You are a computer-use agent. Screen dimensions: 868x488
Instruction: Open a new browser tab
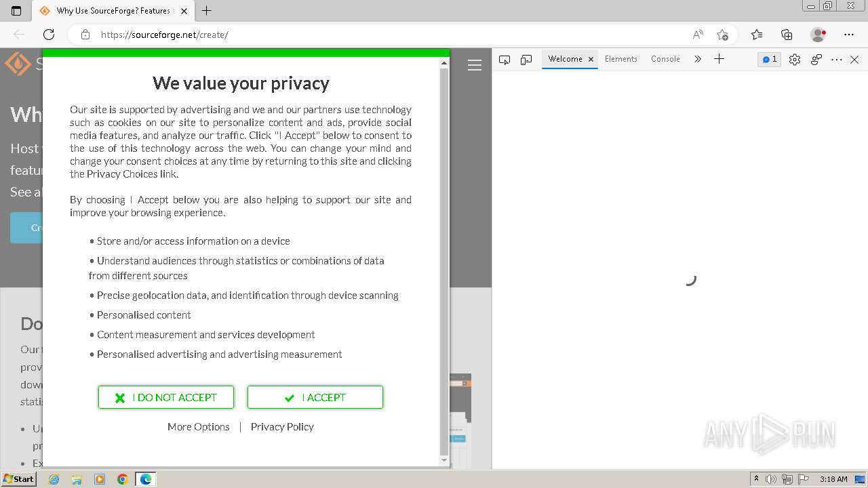pos(207,11)
